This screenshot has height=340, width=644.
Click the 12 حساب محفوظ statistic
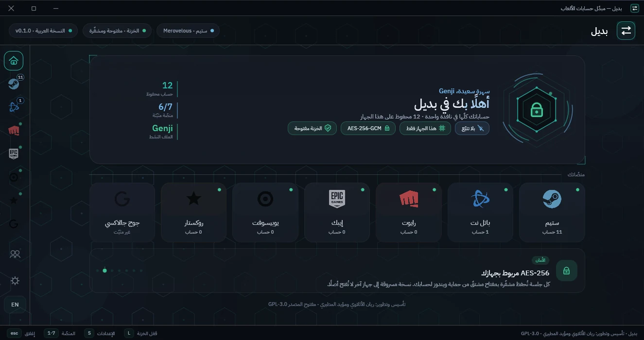[162, 89]
